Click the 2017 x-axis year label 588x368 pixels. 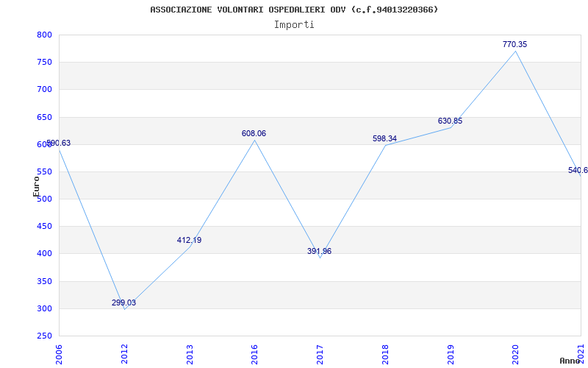(x=320, y=354)
